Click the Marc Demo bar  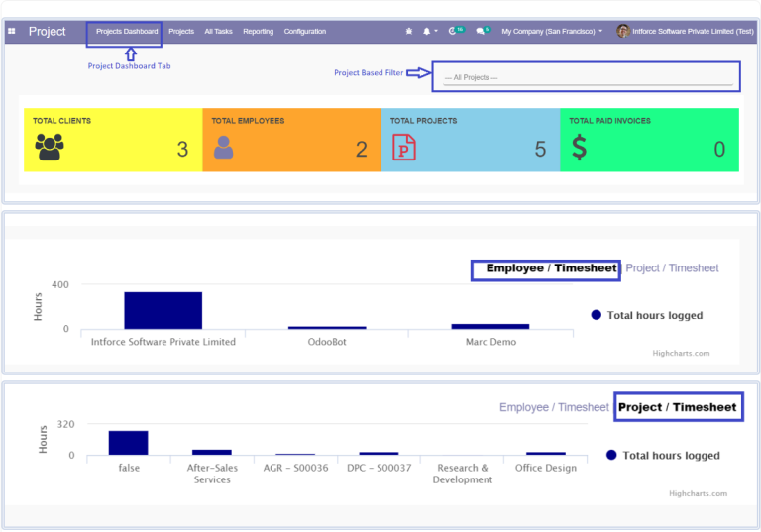point(490,326)
